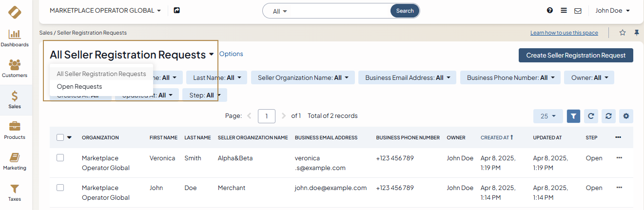Tick the select-all header checkbox
Screen dimensions: 644x210
pyautogui.click(x=60, y=137)
